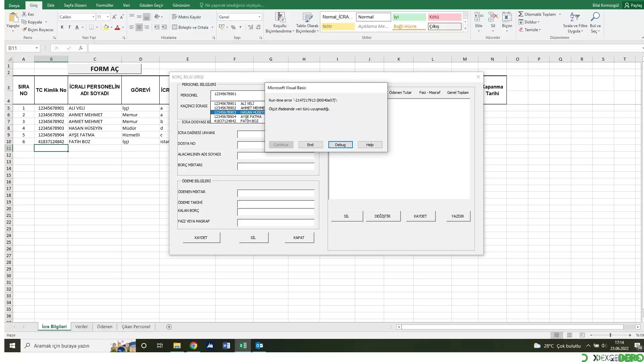The image size is (644, 362).
Task: Align text right in cell
Action: [146, 27]
